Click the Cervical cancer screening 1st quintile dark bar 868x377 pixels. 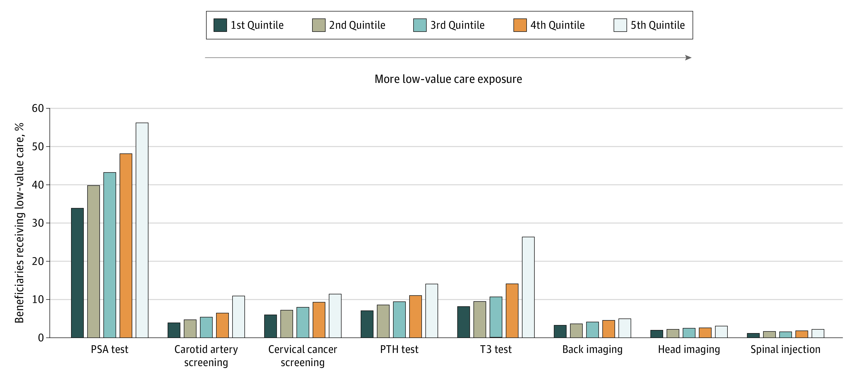click(271, 326)
